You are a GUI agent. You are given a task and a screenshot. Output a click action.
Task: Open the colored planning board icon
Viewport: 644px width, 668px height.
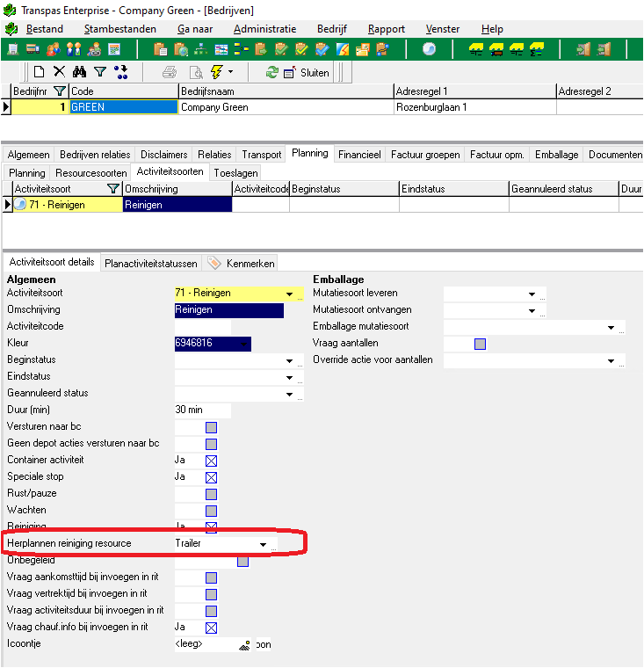[221, 50]
